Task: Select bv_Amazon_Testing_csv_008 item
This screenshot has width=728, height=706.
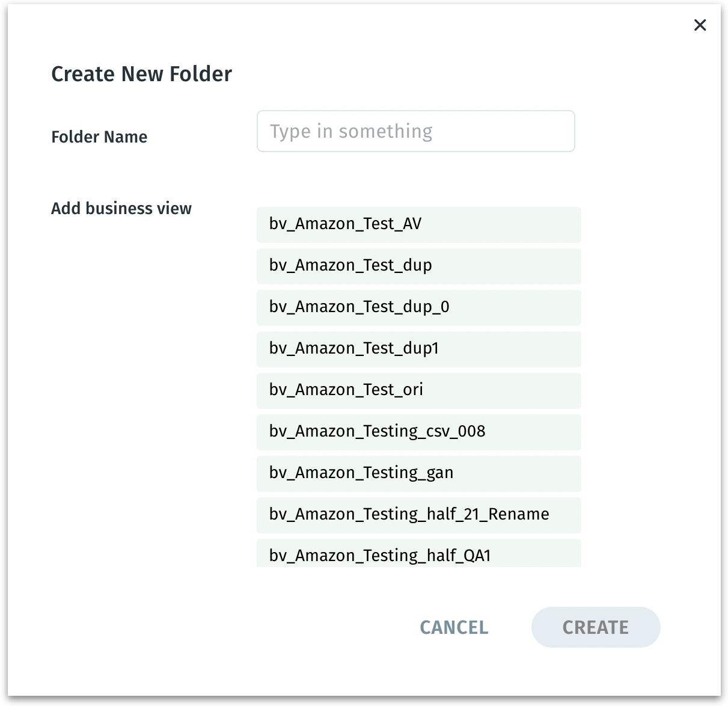Action: point(418,432)
